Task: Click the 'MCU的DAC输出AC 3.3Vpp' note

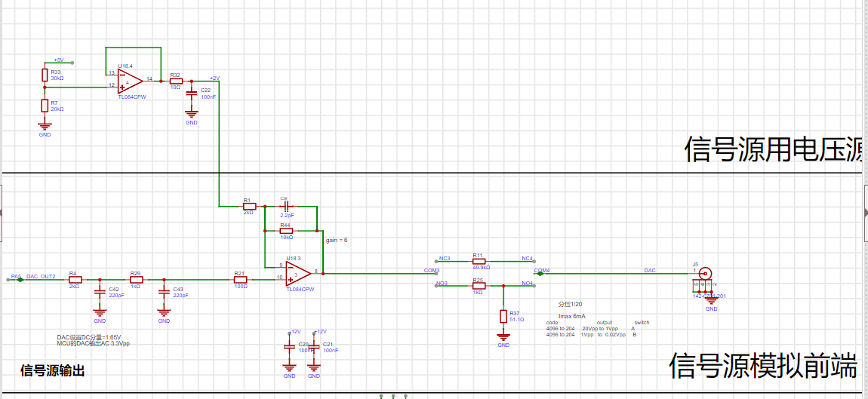Action: point(93,343)
